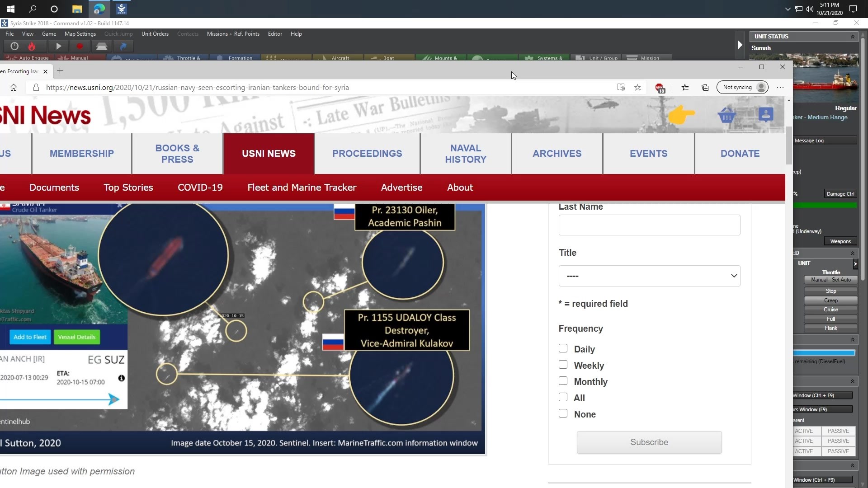
Task: Open the Naval History section tab
Action: 466,154
